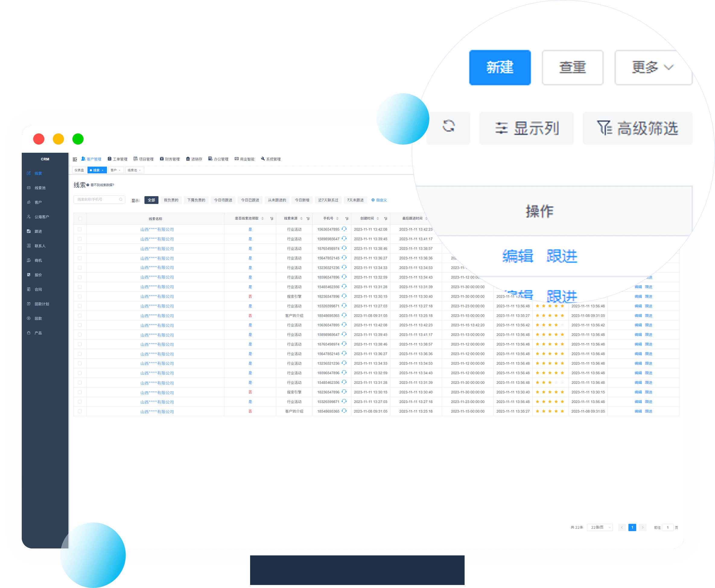Viewport: 715px width, 588px height.
Task: Switch to the 客户 page tab
Action: click(x=114, y=170)
